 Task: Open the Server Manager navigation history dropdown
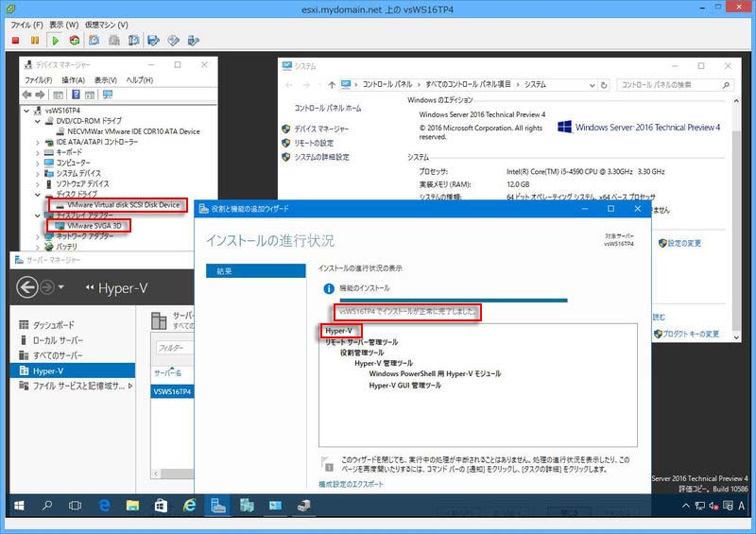[x=61, y=288]
